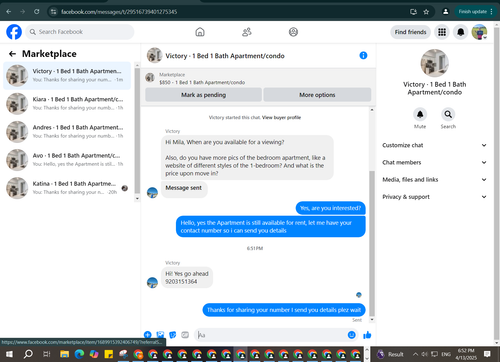The image size is (500, 362).
Task: Click the Facebook logo
Action: 14,32
